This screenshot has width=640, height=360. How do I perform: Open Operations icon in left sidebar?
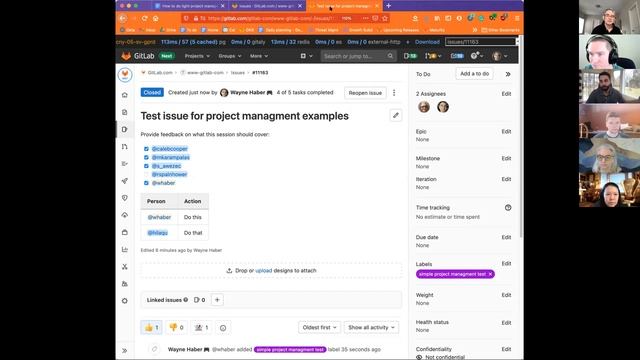pyautogui.click(x=125, y=215)
